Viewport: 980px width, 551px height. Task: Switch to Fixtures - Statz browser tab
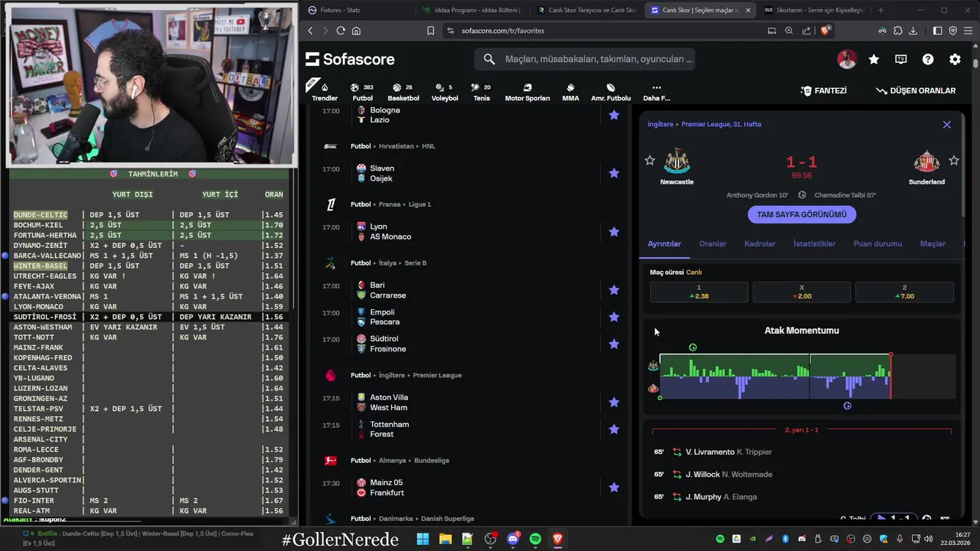(x=356, y=10)
